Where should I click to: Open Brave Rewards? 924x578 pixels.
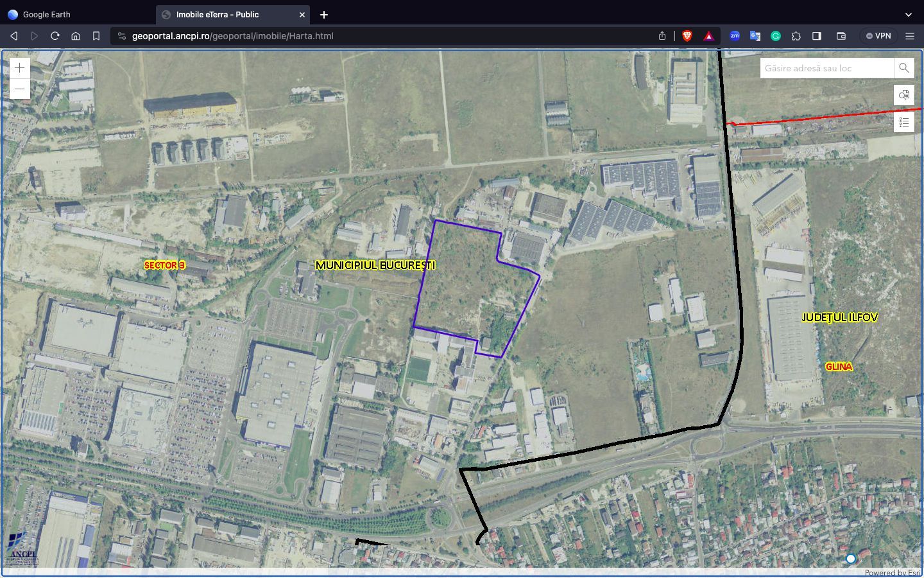point(709,36)
